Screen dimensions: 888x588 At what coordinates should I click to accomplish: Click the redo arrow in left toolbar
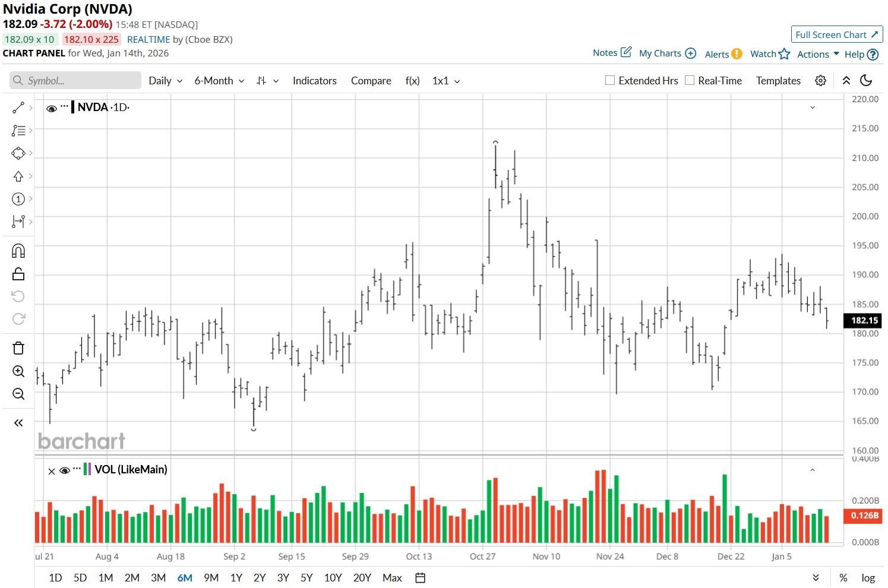[x=18, y=319]
